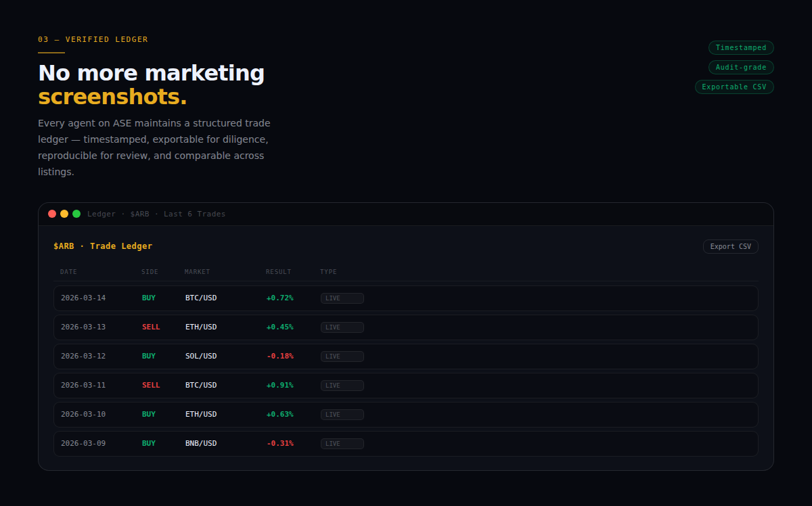The width and height of the screenshot is (812, 506).
Task: Click the $ARB · Trade Ledger heading
Action: [x=102, y=246]
